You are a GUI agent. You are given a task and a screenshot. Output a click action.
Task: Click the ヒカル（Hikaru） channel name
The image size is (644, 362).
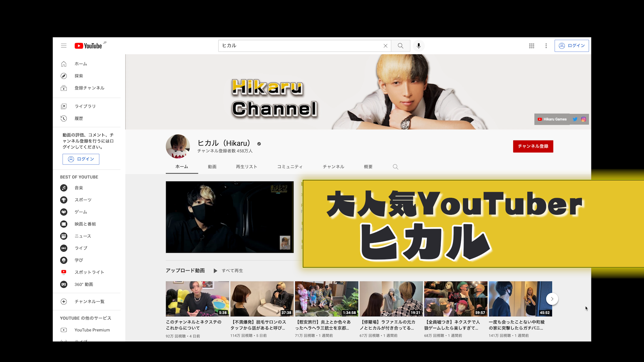tap(224, 143)
